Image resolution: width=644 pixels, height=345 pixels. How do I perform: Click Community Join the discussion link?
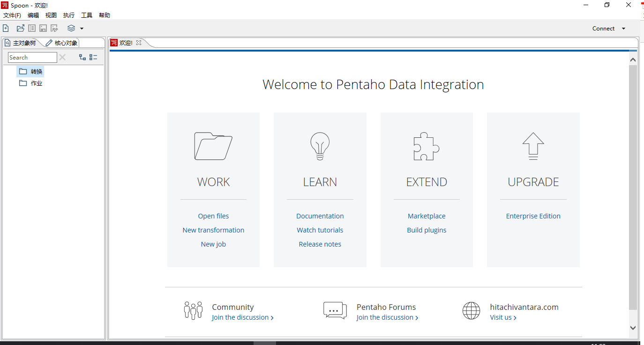pos(242,317)
